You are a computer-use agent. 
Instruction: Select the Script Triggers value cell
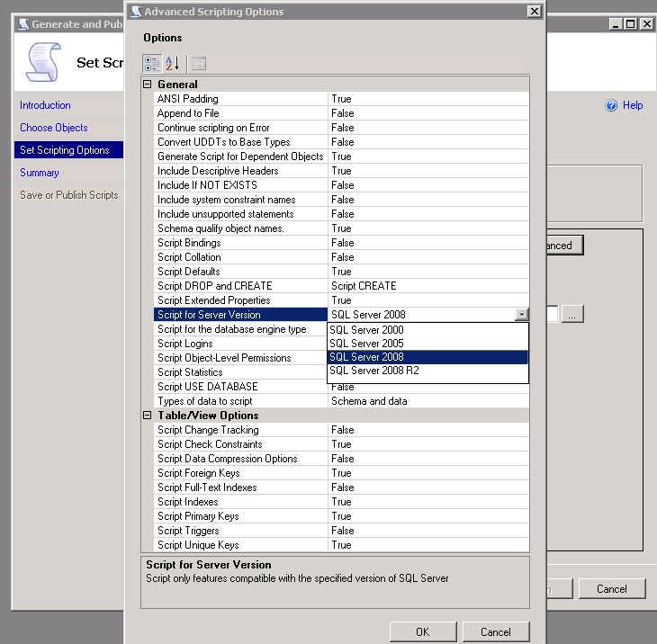tap(427, 531)
